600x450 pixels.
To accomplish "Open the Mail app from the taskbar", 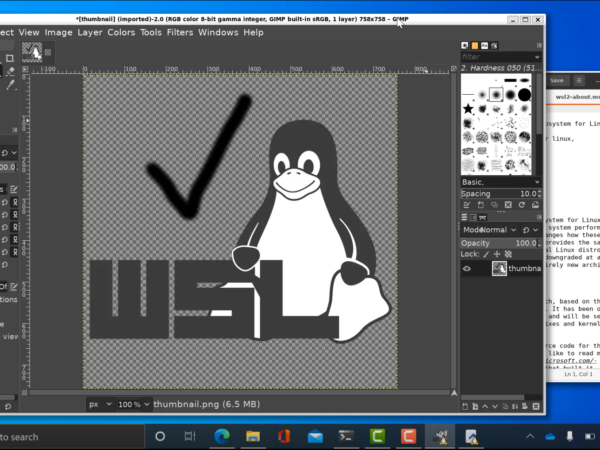I will (x=315, y=436).
